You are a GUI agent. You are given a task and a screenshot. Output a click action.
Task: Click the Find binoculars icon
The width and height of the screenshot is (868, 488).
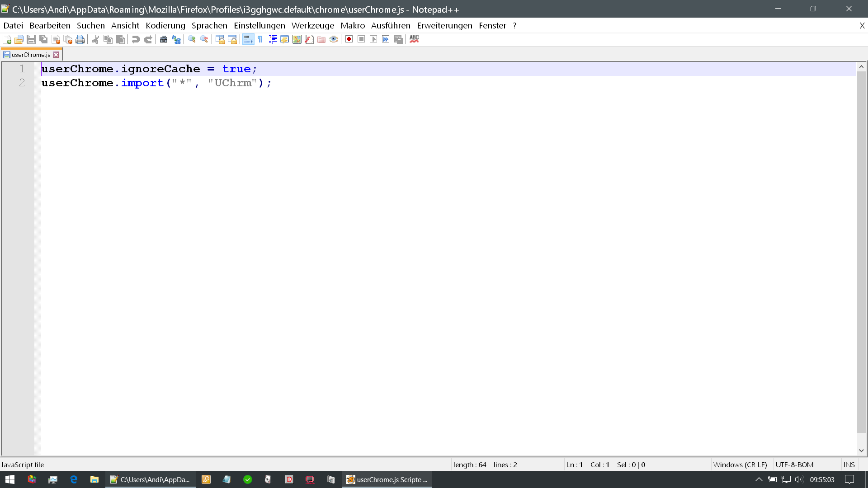click(x=164, y=39)
